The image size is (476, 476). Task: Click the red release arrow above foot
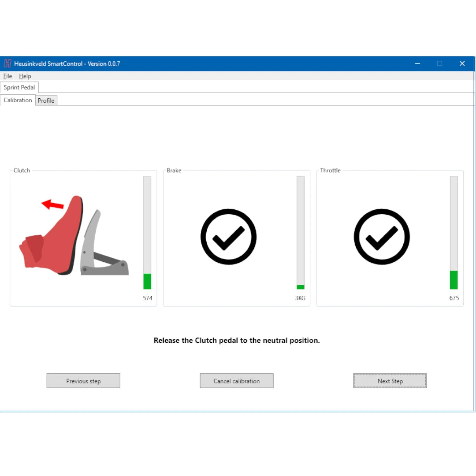click(x=52, y=205)
